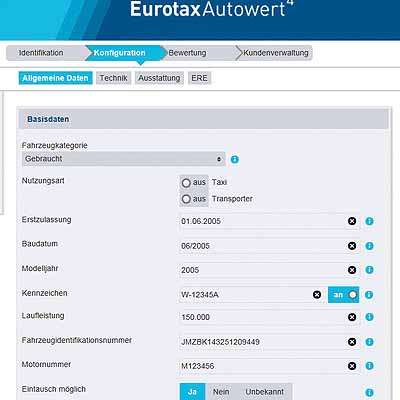Viewport: 400px width, 400px height.
Task: Toggle the Transporter usage switch
Action: (194, 199)
